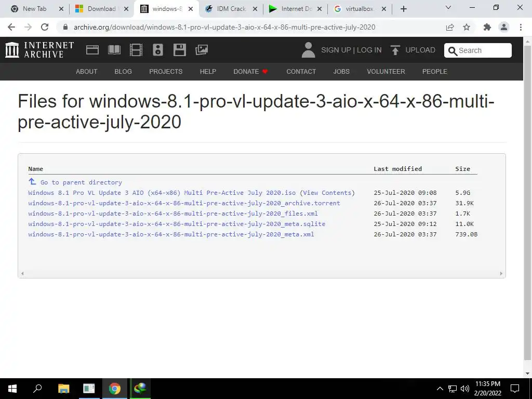Click the page vertical scrollbar
Image resolution: width=532 pixels, height=399 pixels.
click(528, 204)
